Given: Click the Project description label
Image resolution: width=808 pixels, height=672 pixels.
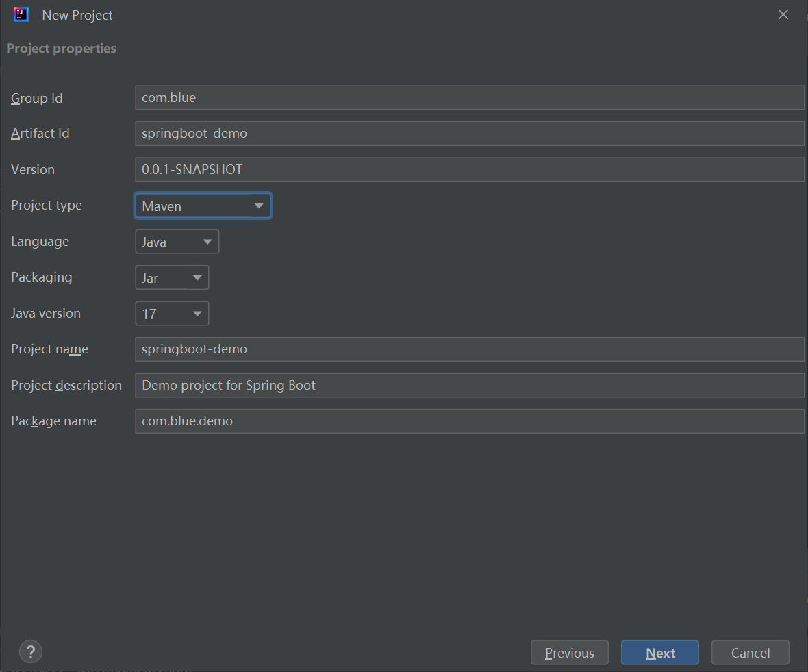Looking at the screenshot, I should click(66, 386).
